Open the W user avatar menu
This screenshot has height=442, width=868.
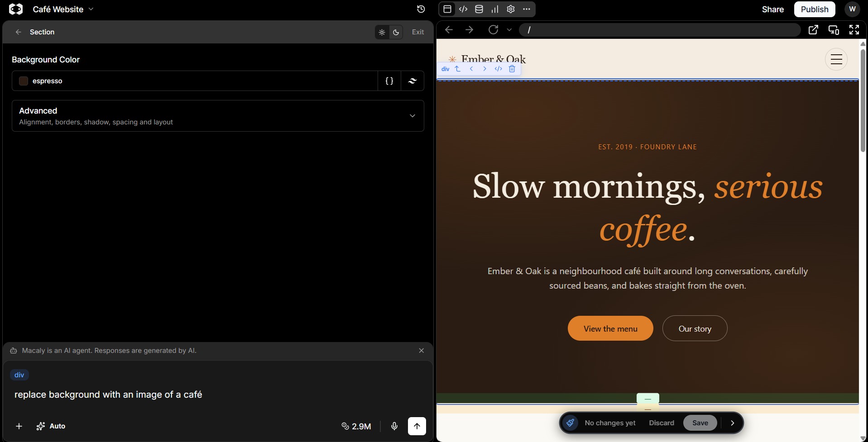(x=852, y=9)
